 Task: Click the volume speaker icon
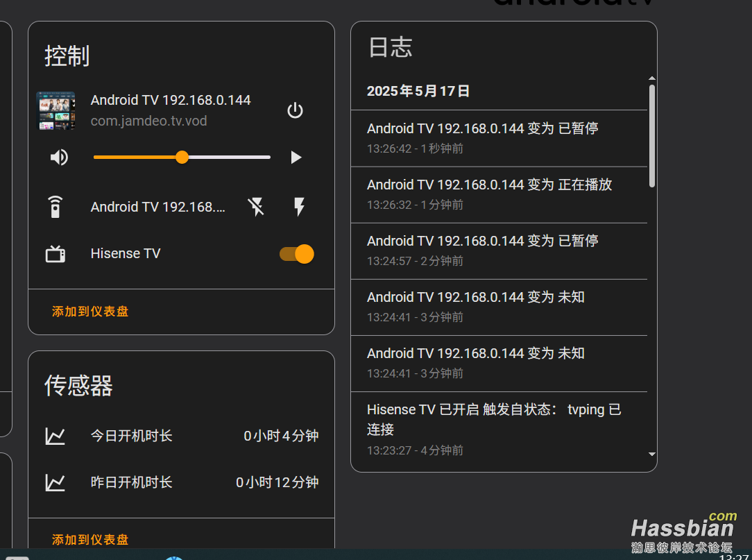coord(60,157)
